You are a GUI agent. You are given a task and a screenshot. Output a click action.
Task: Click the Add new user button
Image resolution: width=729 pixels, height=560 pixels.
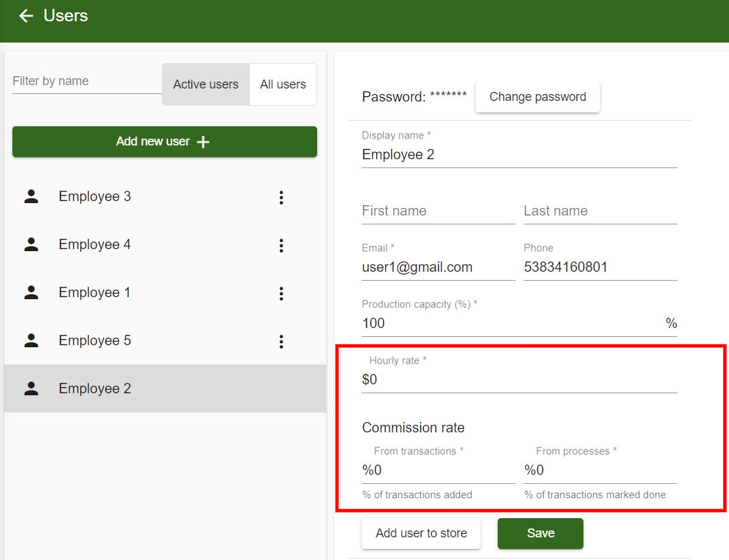(x=165, y=141)
